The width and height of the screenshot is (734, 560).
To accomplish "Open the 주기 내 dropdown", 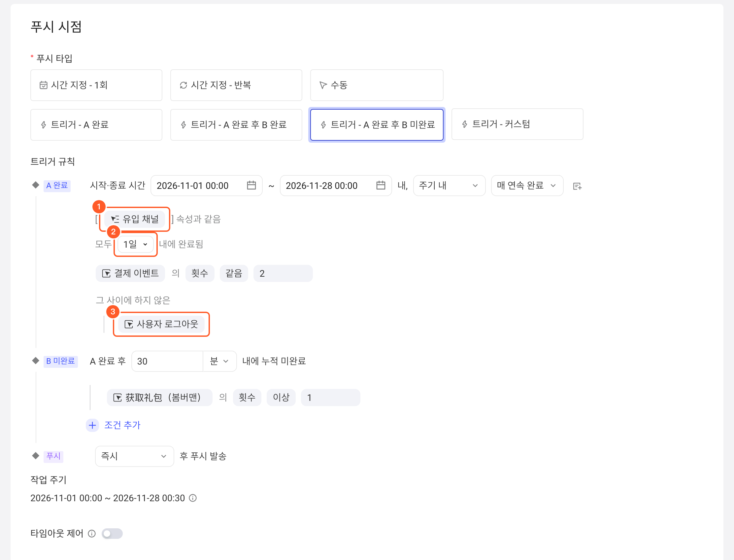I will [x=449, y=186].
